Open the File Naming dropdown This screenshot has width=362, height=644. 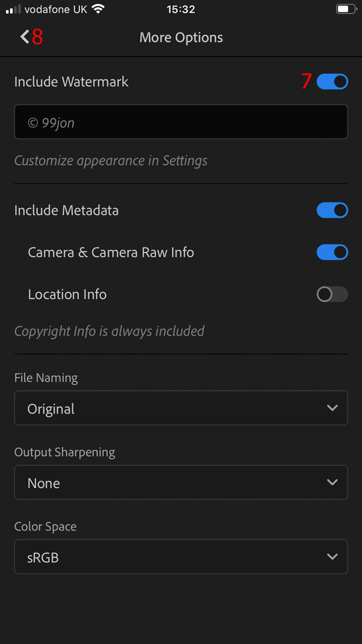[181, 408]
